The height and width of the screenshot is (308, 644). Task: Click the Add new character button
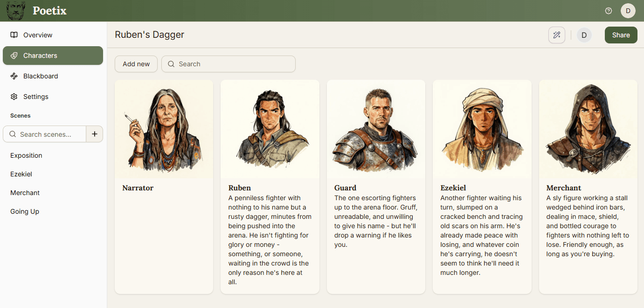pos(136,64)
